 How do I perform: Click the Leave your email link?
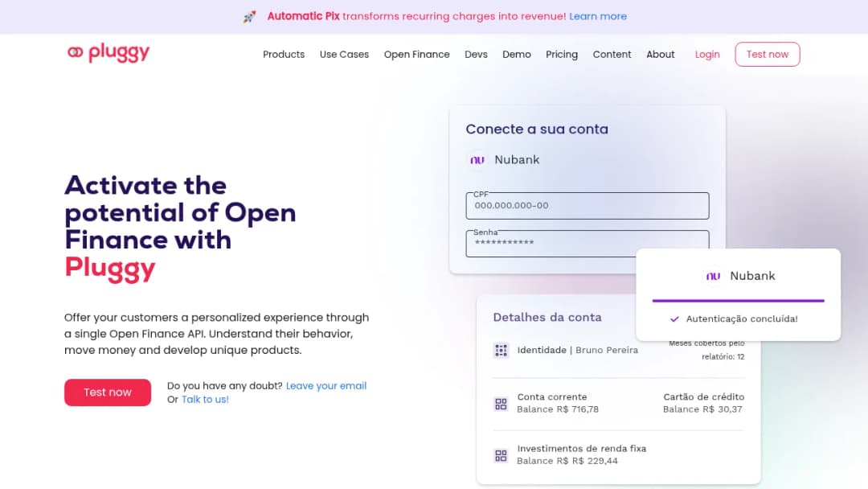[326, 386]
